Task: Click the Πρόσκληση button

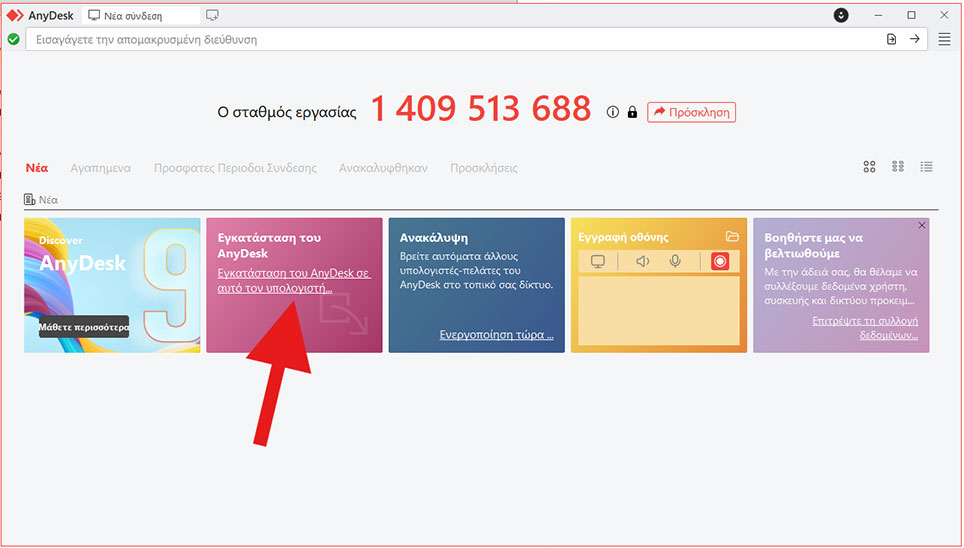Action: [691, 112]
